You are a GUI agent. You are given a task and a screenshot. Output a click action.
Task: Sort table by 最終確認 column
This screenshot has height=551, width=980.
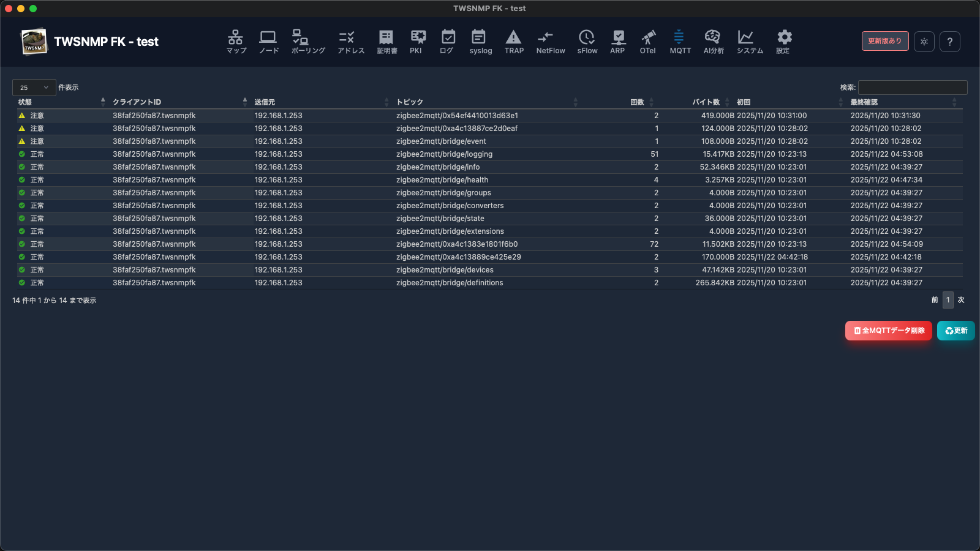[x=864, y=102]
